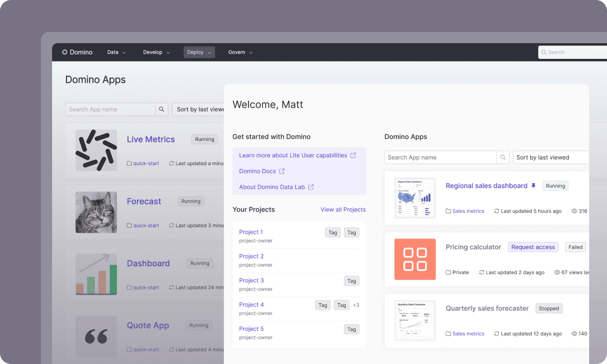Click the Domino logo in the navbar
The height and width of the screenshot is (364, 607).
coord(77,52)
